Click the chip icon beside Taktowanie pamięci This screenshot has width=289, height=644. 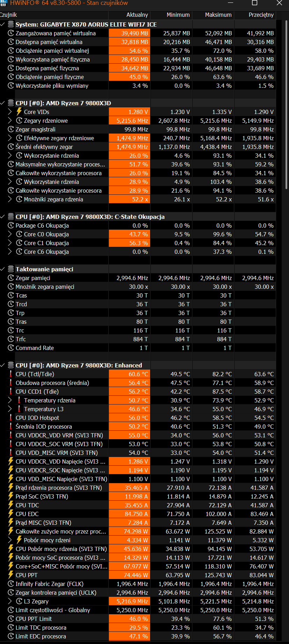11,269
